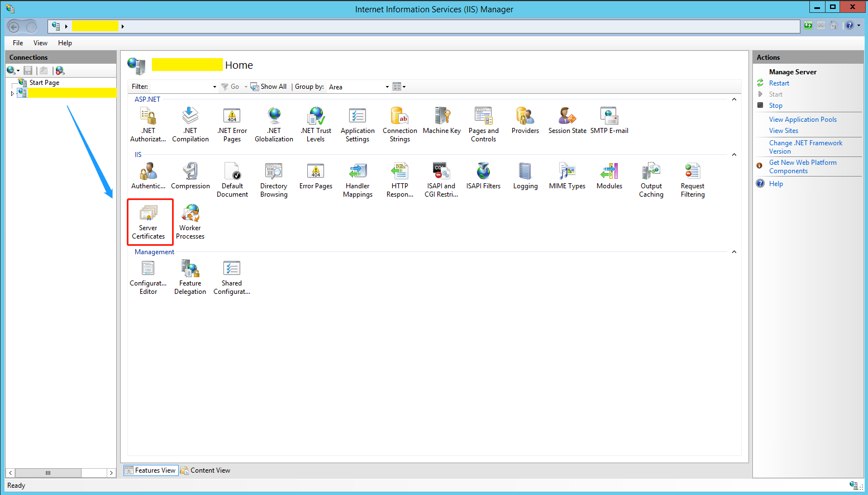Open ISAPI and CGI Restrictions
Screen dimensions: 868x495
441,180
